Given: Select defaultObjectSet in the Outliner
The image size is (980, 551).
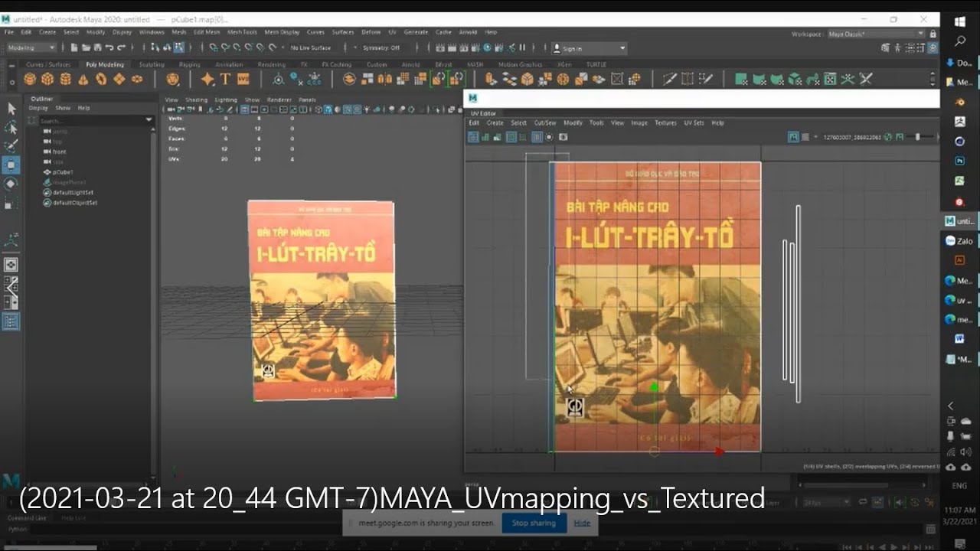Looking at the screenshot, I should point(75,203).
